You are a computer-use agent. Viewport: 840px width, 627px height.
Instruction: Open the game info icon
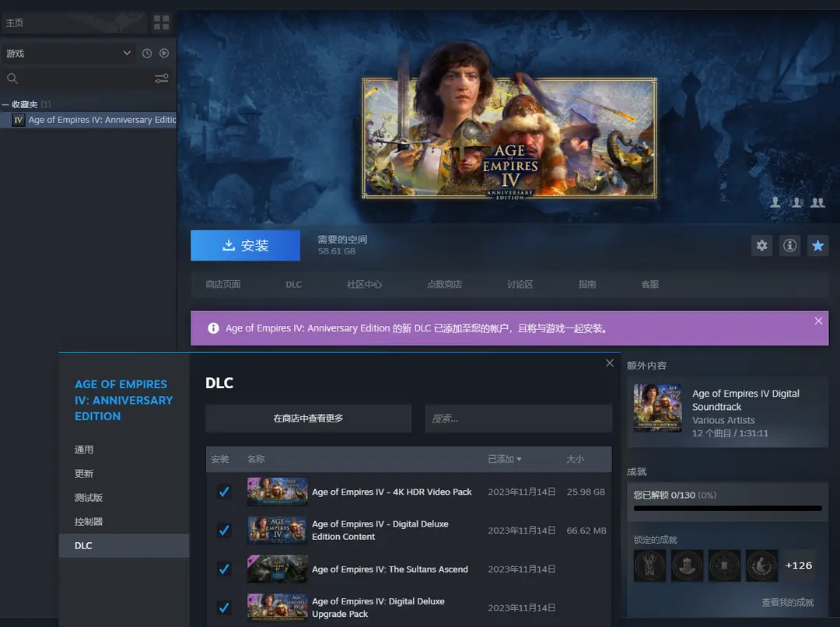789,246
